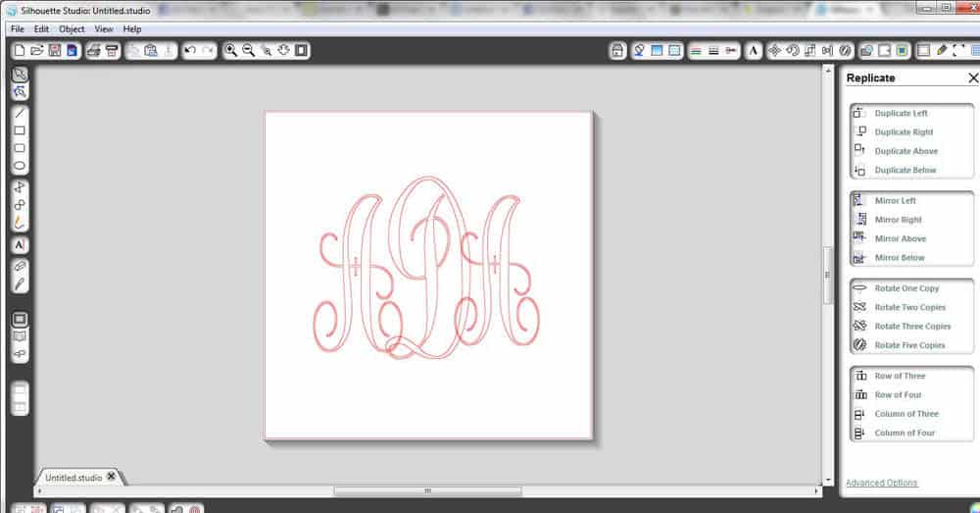The height and width of the screenshot is (513, 980).
Task: Choose the Ellipse drawing tool
Action: click(x=20, y=166)
